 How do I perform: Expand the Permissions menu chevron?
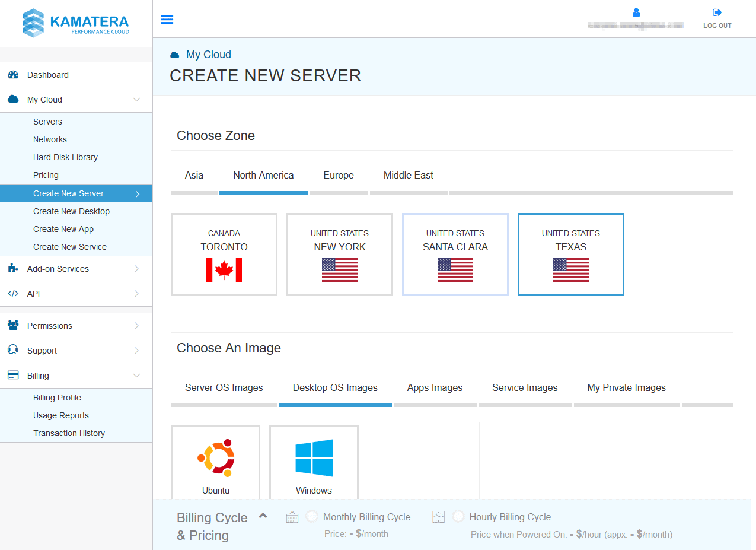[x=137, y=326]
